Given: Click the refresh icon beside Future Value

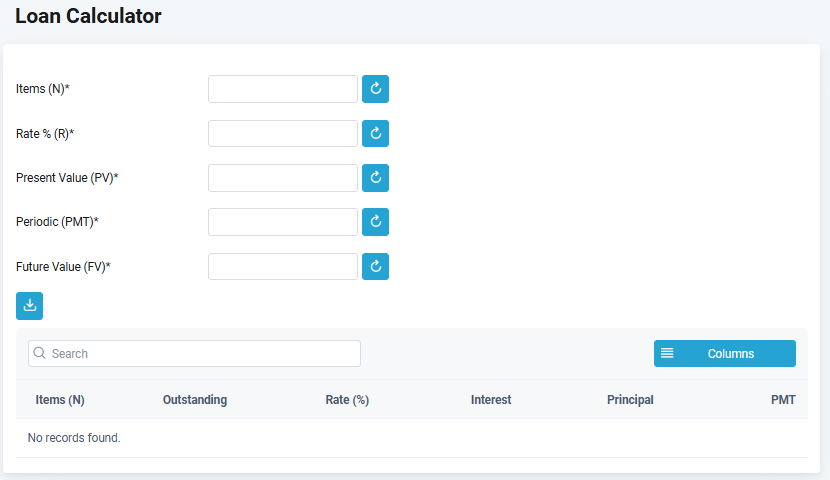Looking at the screenshot, I should [375, 266].
